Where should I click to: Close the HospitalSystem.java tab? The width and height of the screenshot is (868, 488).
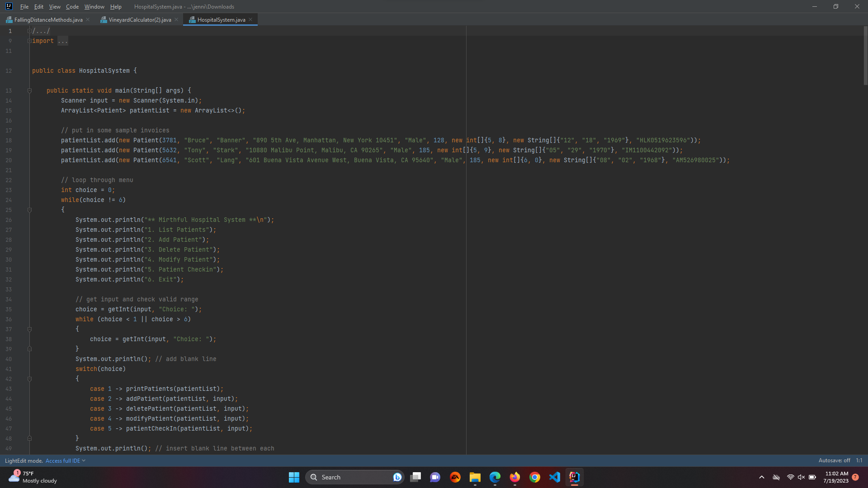[x=250, y=19]
